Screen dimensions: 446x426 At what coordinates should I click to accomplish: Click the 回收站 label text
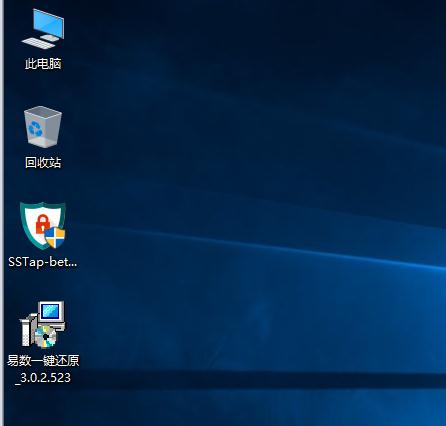tap(43, 163)
